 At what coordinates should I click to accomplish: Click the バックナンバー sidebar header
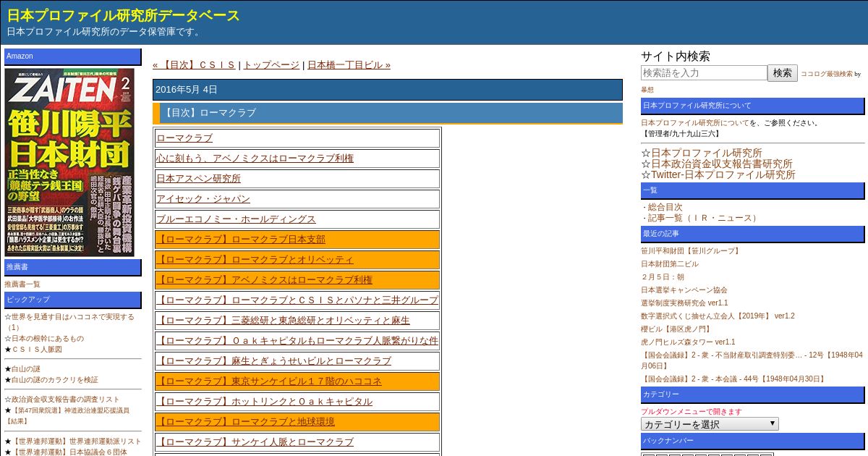(x=752, y=442)
